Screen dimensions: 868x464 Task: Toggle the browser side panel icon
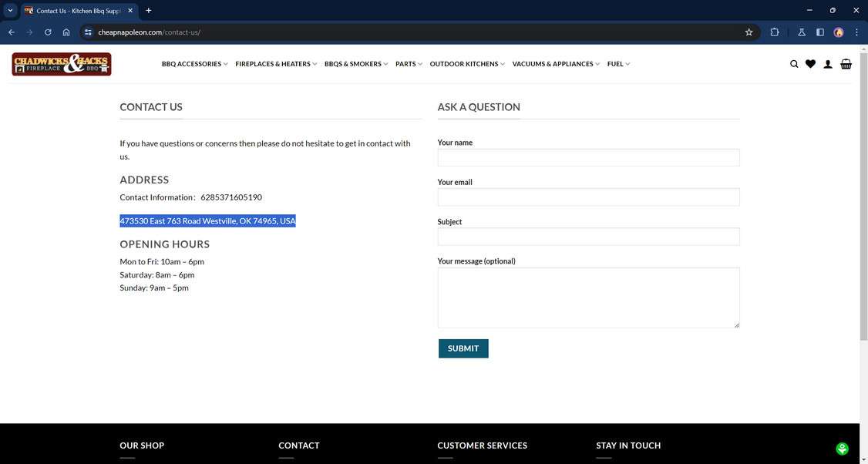(820, 32)
